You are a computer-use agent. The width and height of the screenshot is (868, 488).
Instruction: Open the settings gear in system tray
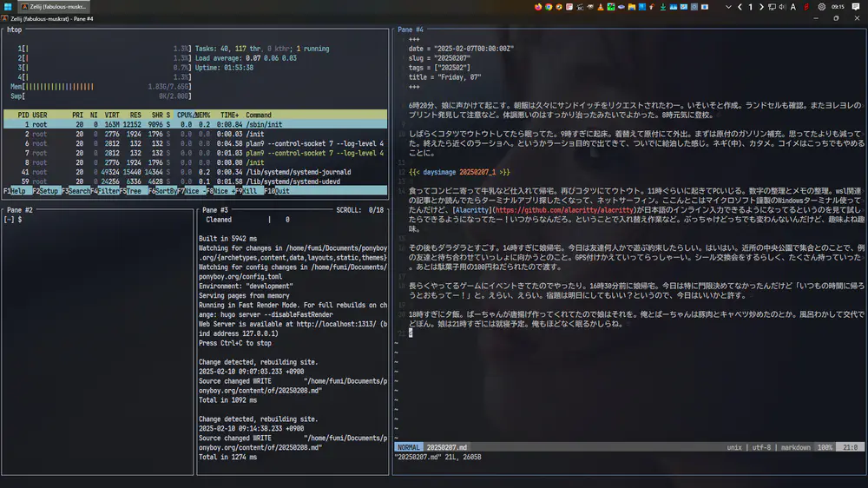821,7
